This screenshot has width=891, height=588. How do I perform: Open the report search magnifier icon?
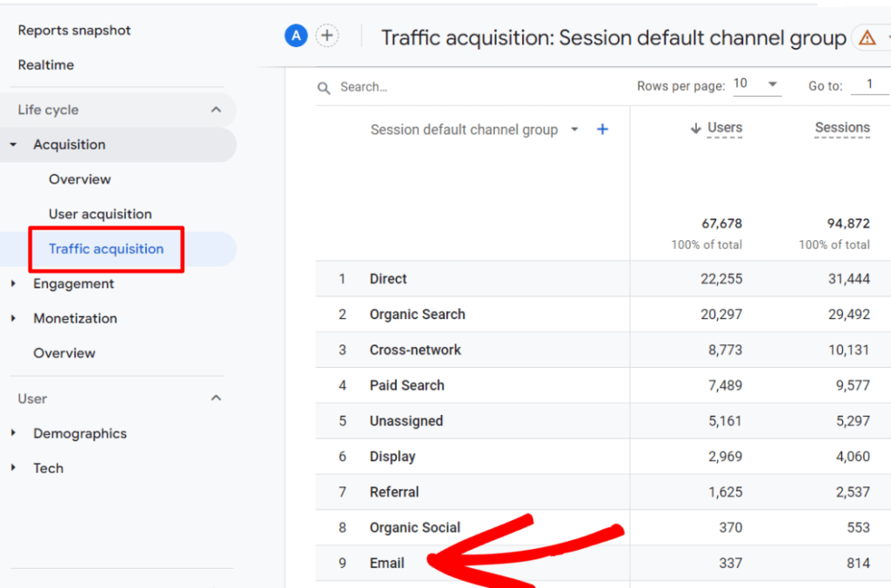pos(323,86)
